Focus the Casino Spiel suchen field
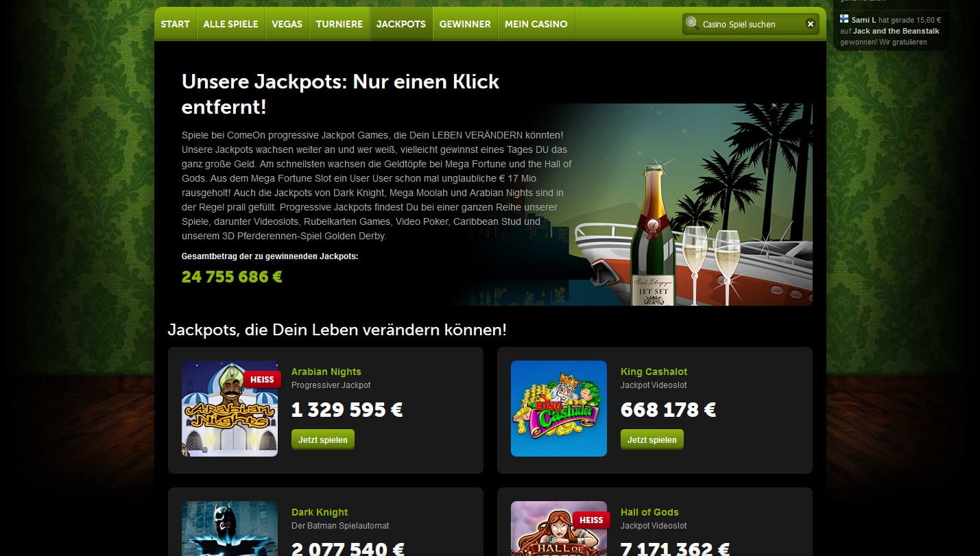 [x=751, y=24]
